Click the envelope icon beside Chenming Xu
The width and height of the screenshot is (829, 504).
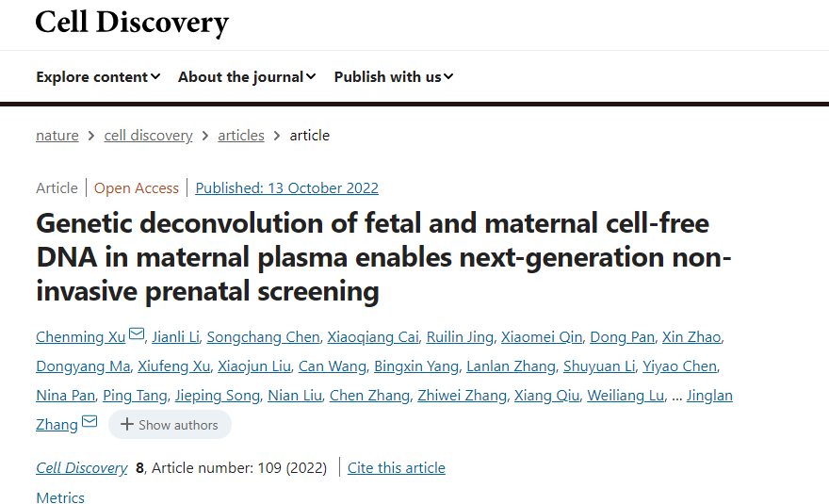(x=137, y=334)
